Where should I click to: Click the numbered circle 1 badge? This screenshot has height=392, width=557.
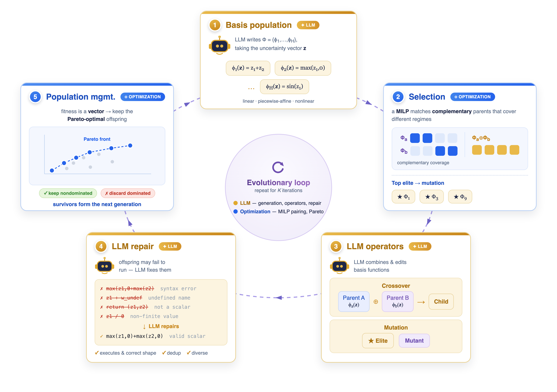tap(215, 25)
